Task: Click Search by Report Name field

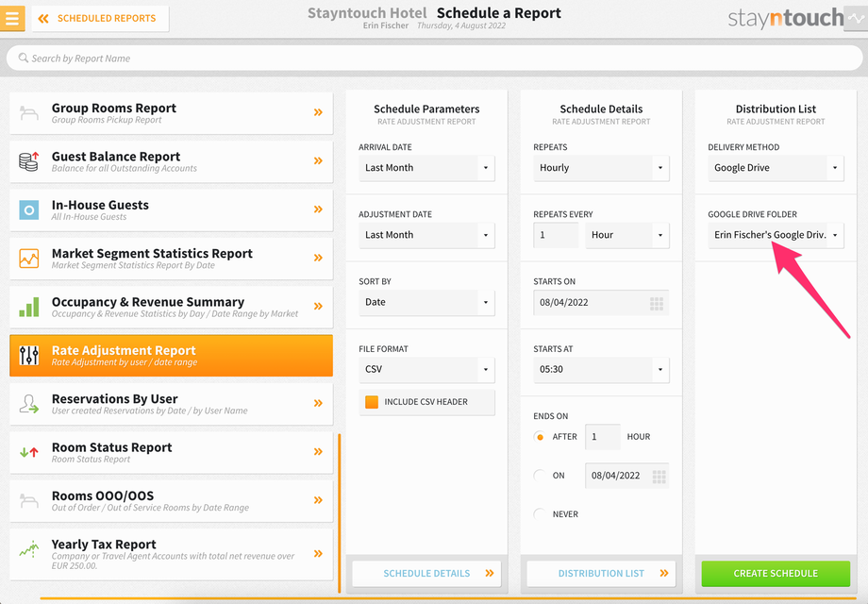Action: [434, 59]
